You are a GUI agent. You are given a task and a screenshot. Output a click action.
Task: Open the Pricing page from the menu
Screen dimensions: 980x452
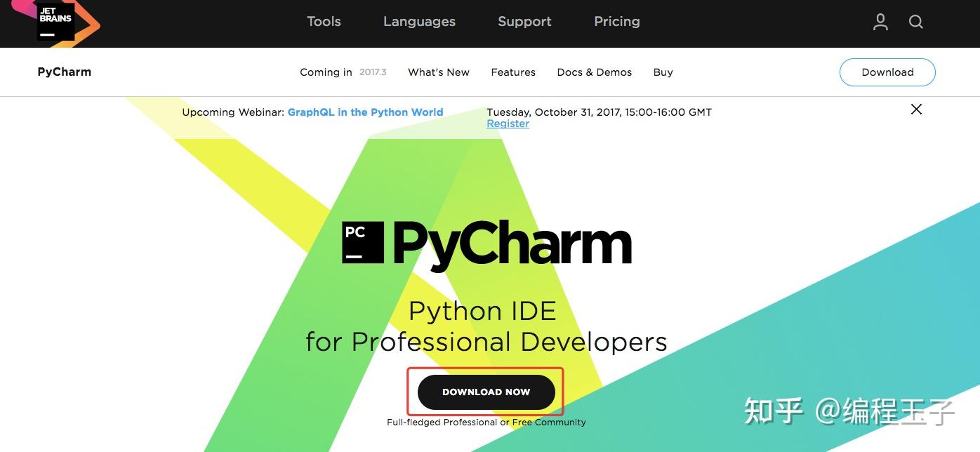pyautogui.click(x=616, y=22)
